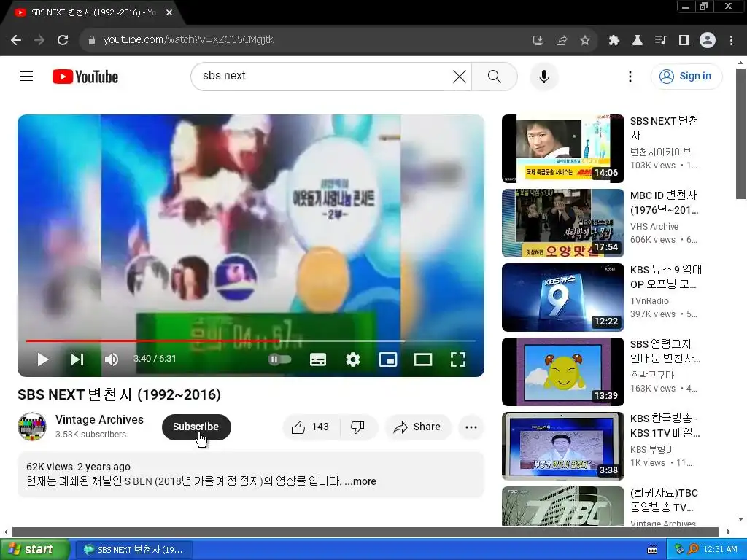
Task: Search with magnifying glass button
Action: [x=495, y=76]
